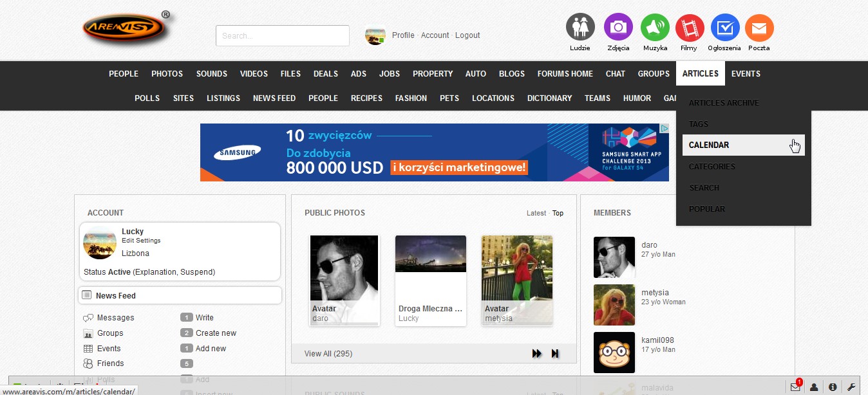Click the wrench settings icon in bottom bar

851,387
